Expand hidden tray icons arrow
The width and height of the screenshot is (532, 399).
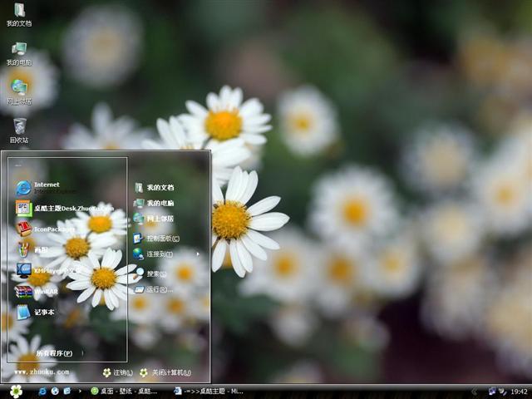pyautogui.click(x=475, y=392)
